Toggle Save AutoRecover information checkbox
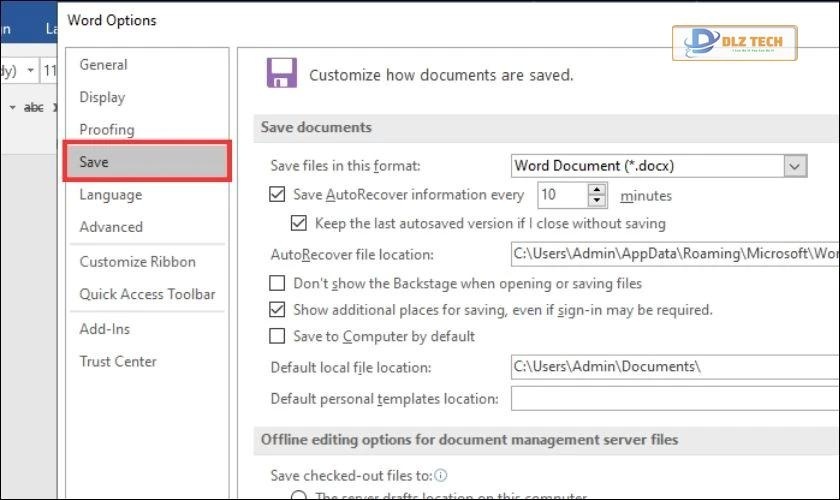This screenshot has width=840, height=500. tap(277, 194)
